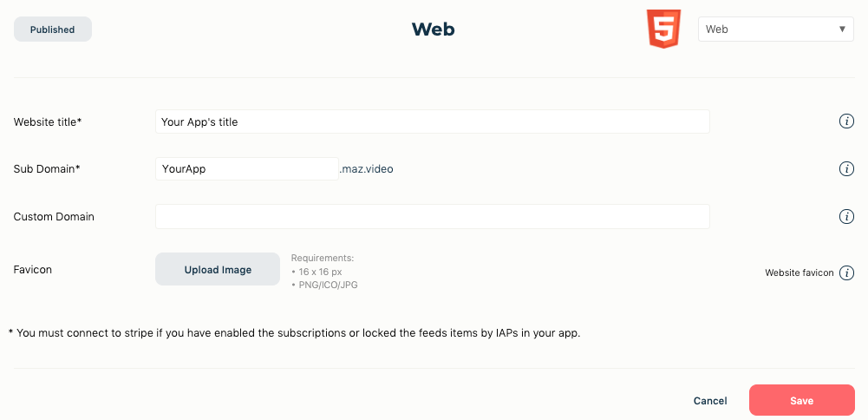Open info icon for Website title
The image size is (868, 420).
tap(846, 121)
